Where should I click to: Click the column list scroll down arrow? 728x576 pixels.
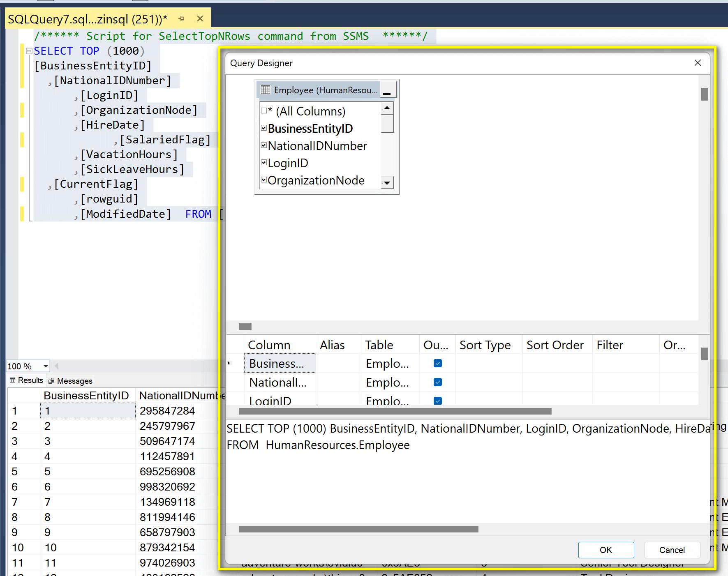[x=387, y=183]
